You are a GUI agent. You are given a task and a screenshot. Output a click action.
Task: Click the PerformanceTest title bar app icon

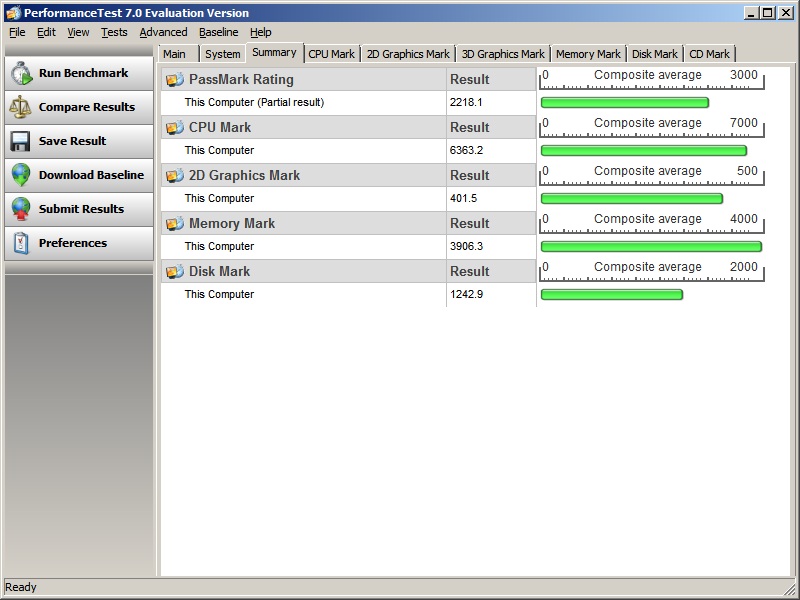(13, 13)
